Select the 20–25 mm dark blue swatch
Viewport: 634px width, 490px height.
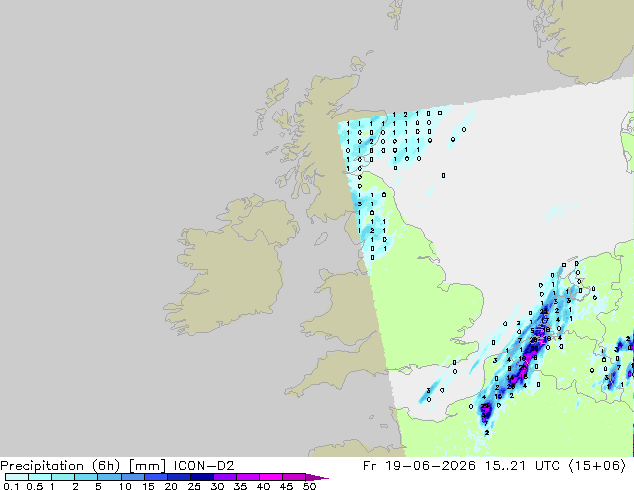[178, 477]
